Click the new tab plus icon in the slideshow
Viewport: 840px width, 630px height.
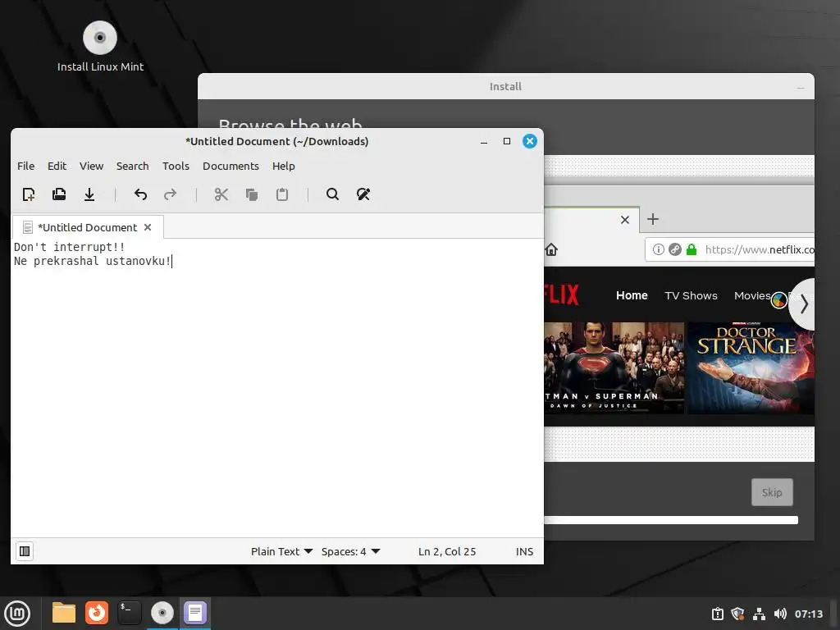pyautogui.click(x=652, y=219)
